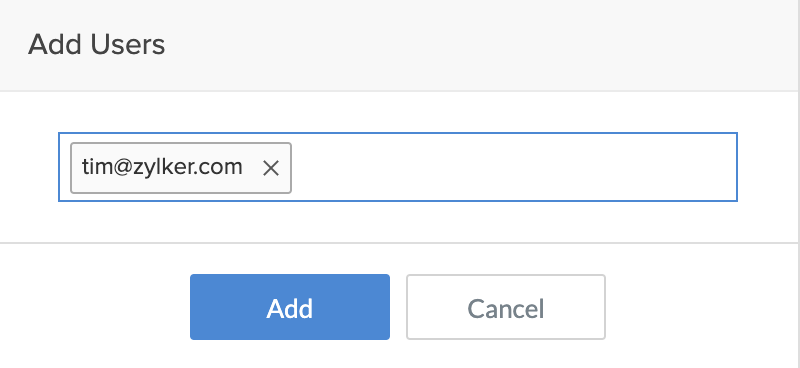Dismiss the Add Users dialog via Cancel
Image resolution: width=800 pixels, height=368 pixels.
click(506, 307)
